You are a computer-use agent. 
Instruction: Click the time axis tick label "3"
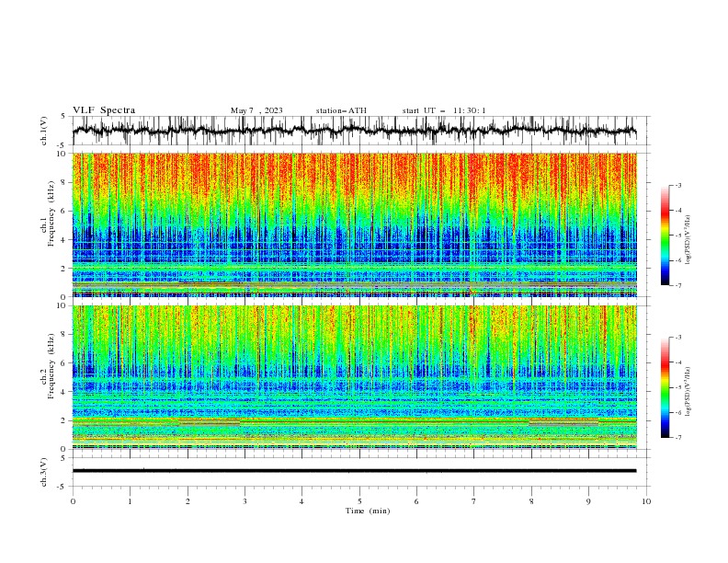(x=245, y=501)
